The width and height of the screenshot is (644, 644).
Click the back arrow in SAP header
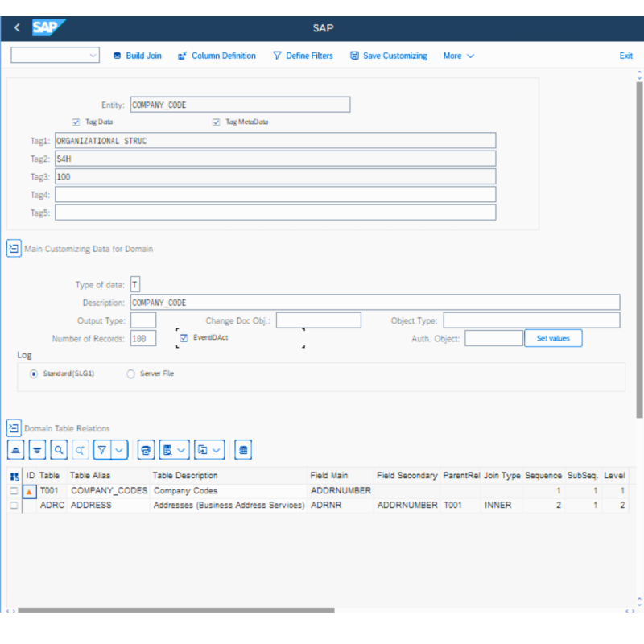pos(18,28)
